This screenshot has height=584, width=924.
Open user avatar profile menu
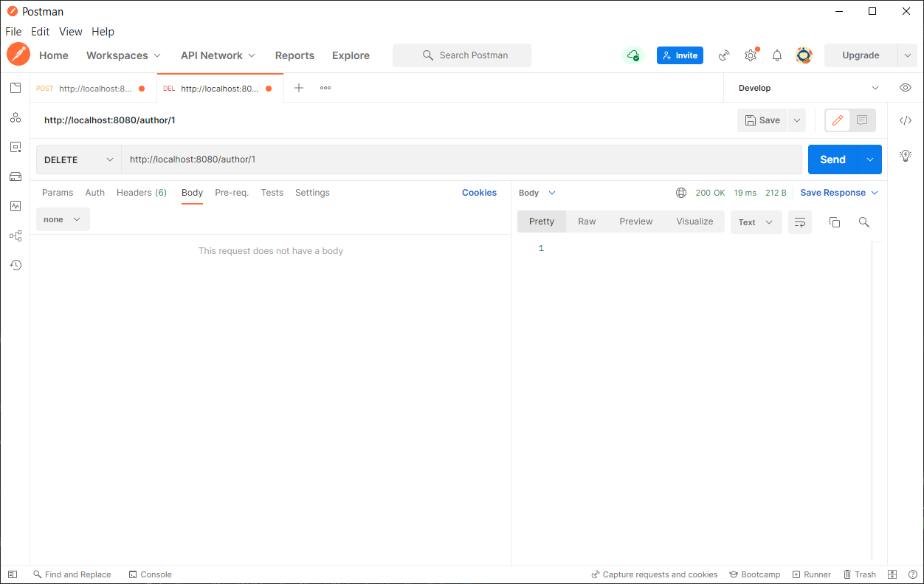[x=804, y=55]
